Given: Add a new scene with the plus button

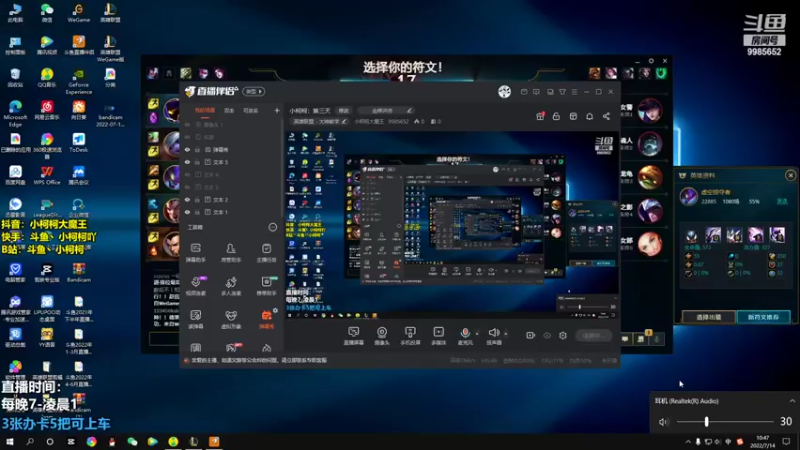Looking at the screenshot, I should [277, 110].
